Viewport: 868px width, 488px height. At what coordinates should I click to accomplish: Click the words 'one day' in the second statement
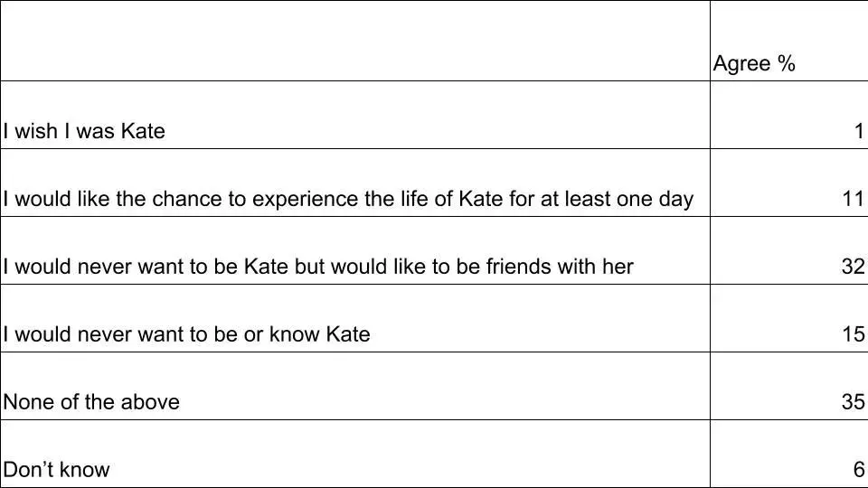click(x=655, y=199)
